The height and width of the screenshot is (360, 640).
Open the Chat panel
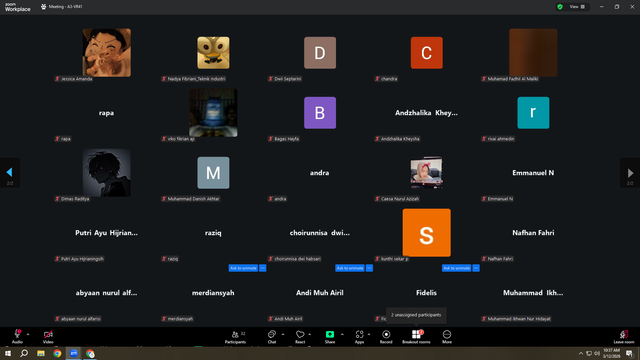(x=272, y=337)
